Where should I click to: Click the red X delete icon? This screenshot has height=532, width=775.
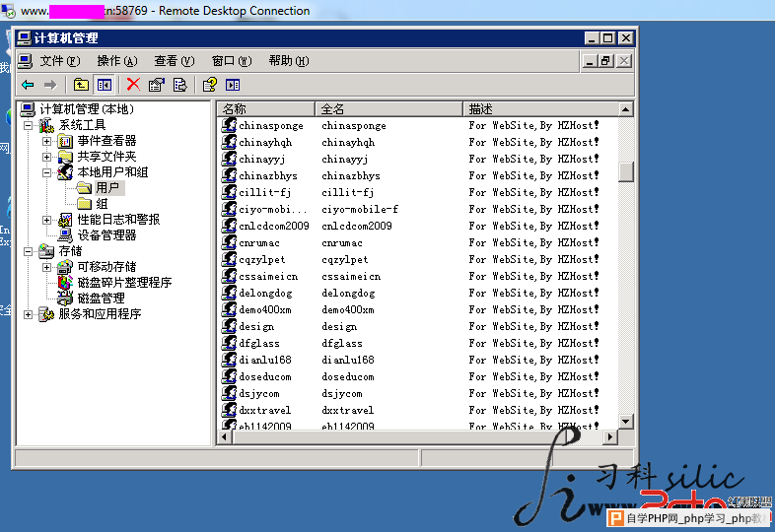[133, 85]
